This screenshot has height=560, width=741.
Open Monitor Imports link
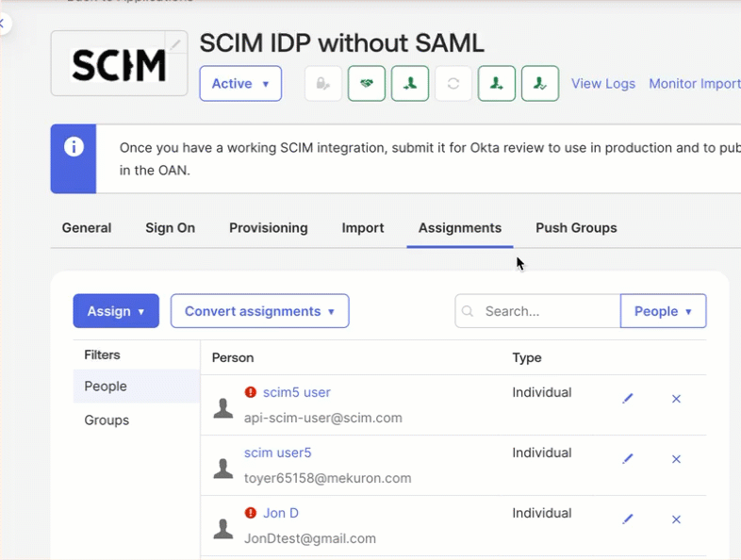695,84
